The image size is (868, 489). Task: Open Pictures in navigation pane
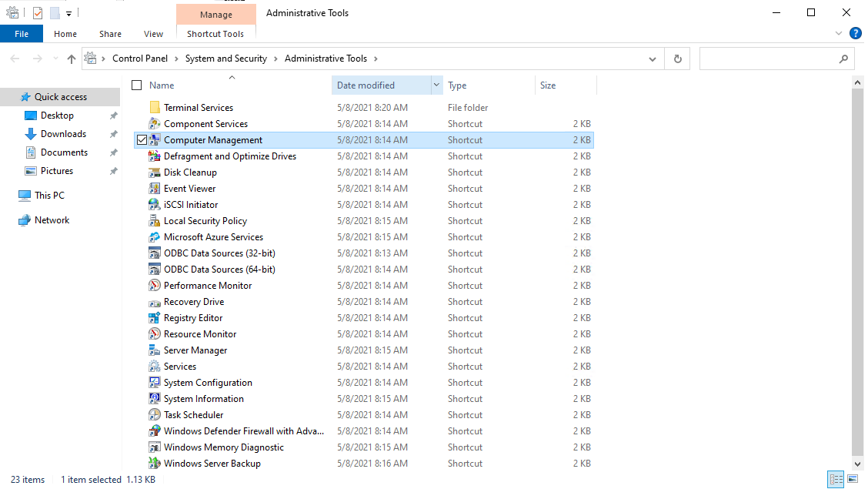tap(56, 170)
